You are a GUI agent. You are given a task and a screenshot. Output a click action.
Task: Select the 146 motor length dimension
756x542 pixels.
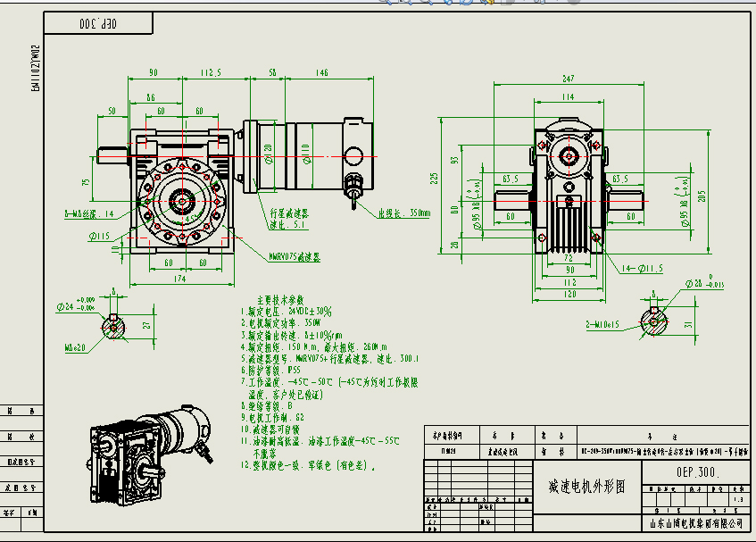point(321,72)
